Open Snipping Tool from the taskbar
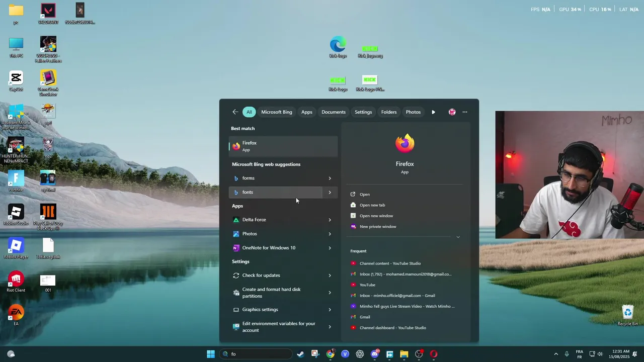 [315, 354]
